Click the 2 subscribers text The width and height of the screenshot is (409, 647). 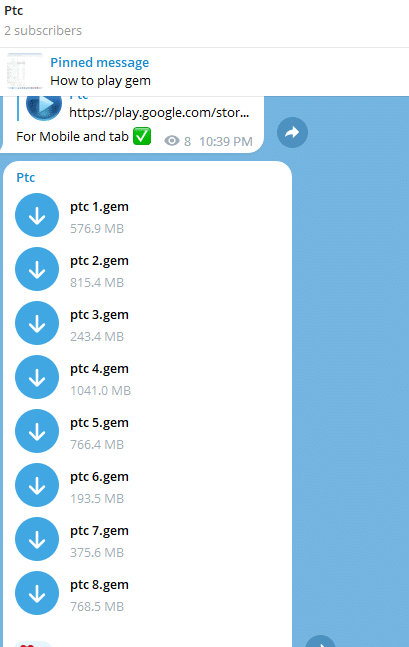[x=43, y=31]
